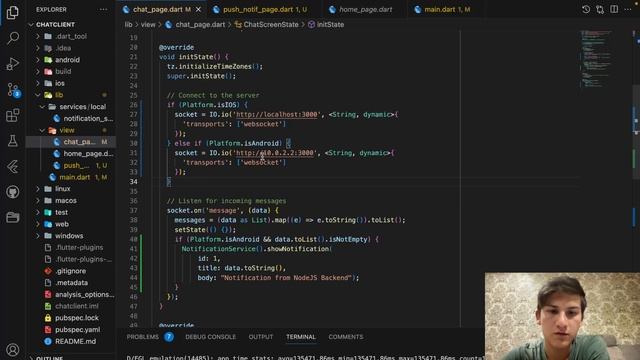Split the editor right

pos(614,9)
